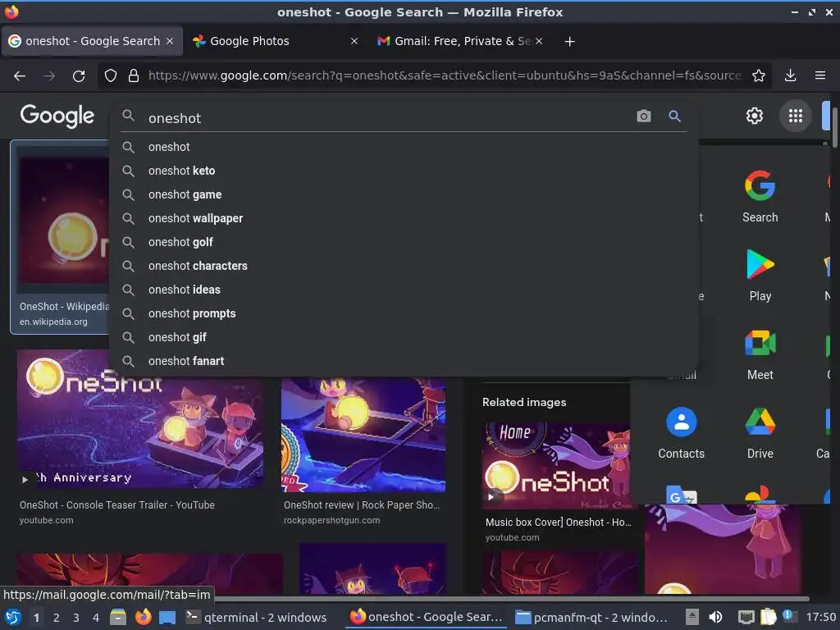Close the Google Photos tab
Screen dimensions: 840x630
click(x=354, y=41)
